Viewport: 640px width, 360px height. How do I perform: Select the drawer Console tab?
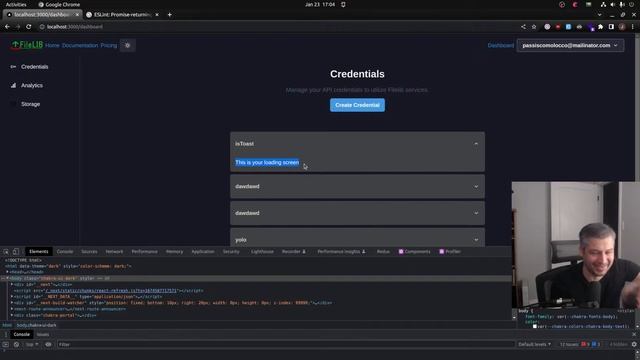21,335
